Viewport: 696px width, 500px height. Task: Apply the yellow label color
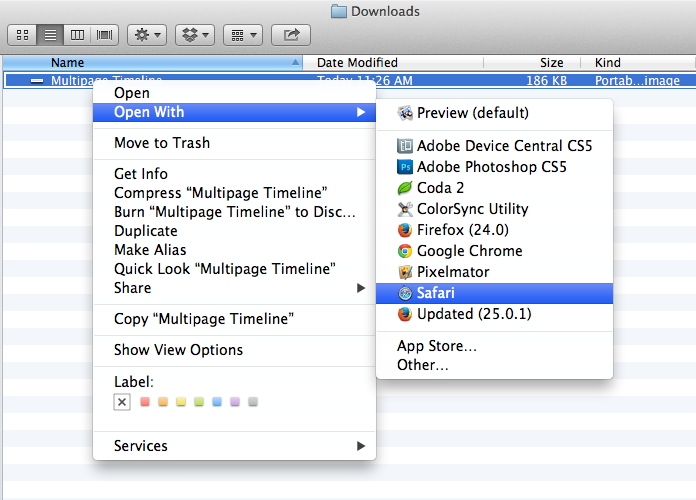tap(181, 402)
